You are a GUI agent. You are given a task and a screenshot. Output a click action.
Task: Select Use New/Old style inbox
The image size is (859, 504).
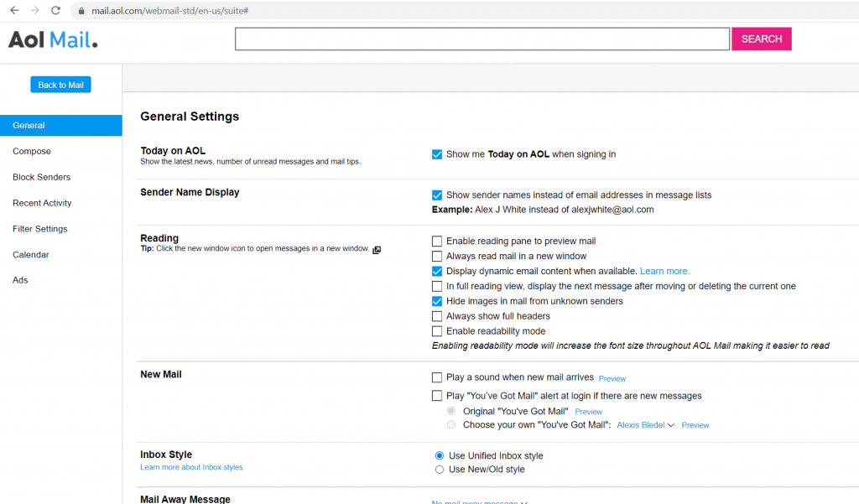point(440,470)
